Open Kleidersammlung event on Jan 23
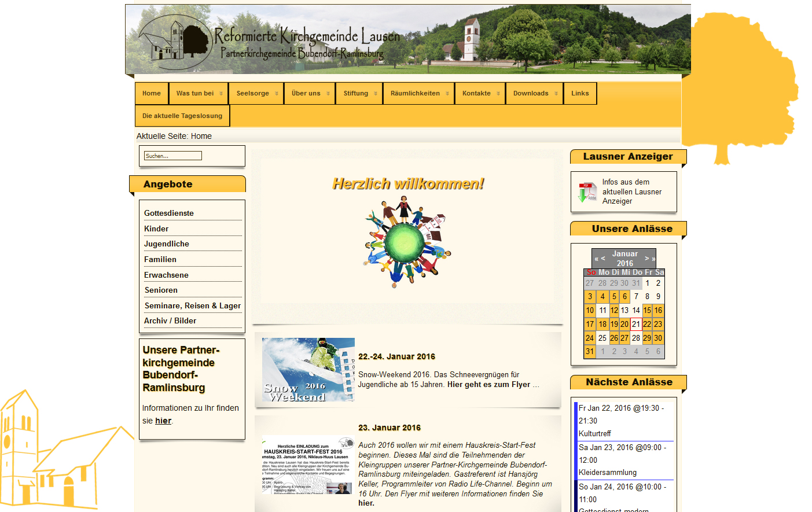This screenshot has width=812, height=512. coord(608,472)
